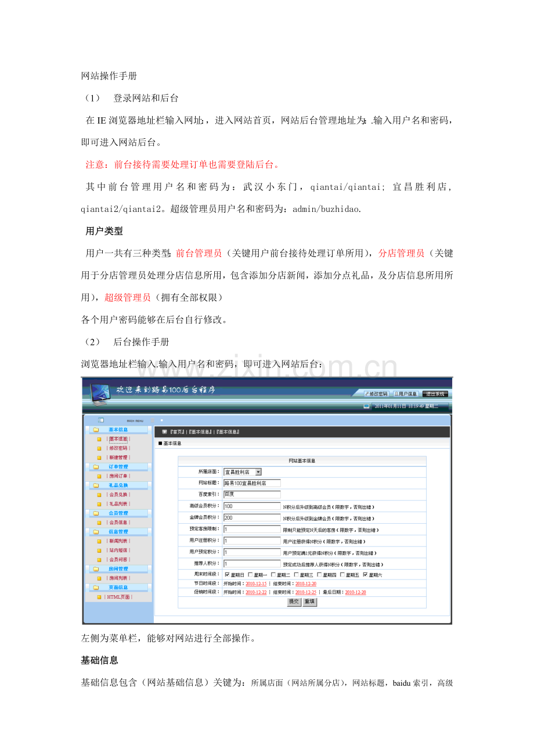Click the 会员管理 folder icon
Image resolution: width=534 pixels, height=756 pixels.
[x=95, y=512]
